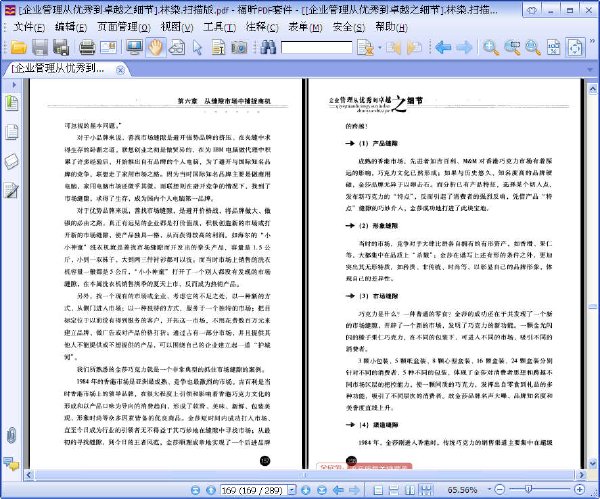Click the Fit Page toolbar icon

click(x=575, y=48)
